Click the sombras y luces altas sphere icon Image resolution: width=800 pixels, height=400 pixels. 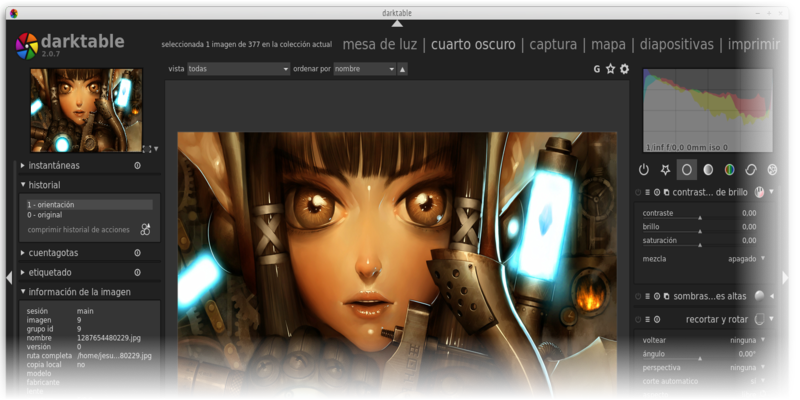coord(760,296)
